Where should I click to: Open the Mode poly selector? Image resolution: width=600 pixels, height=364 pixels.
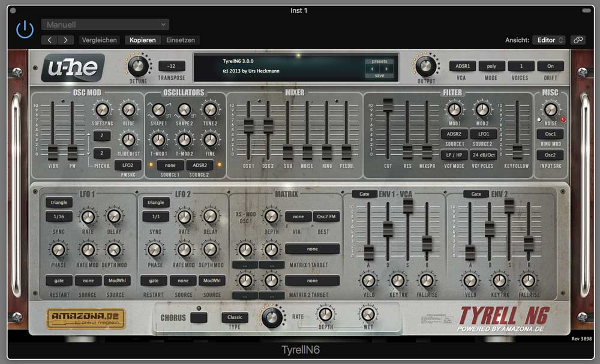point(491,66)
